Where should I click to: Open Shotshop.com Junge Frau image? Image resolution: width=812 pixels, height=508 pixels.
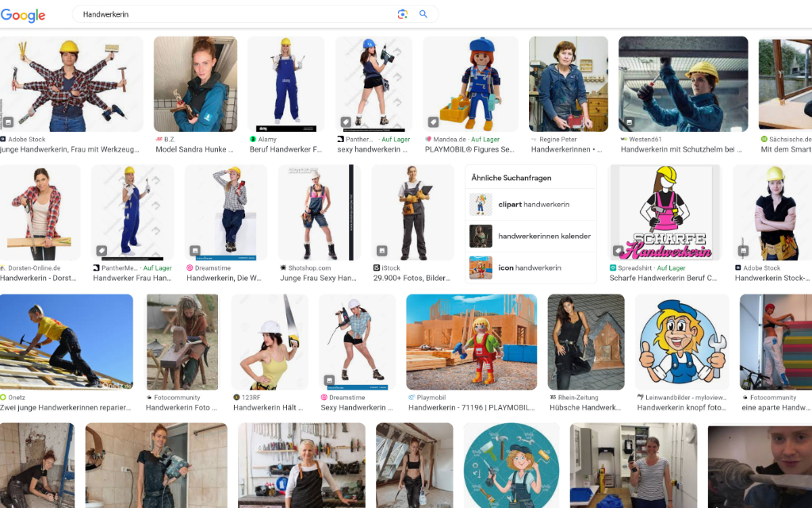319,213
